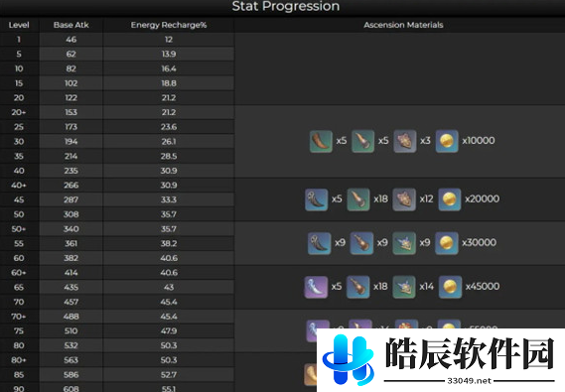
Task: Click the mask icon next to x3
Action: (x=405, y=141)
